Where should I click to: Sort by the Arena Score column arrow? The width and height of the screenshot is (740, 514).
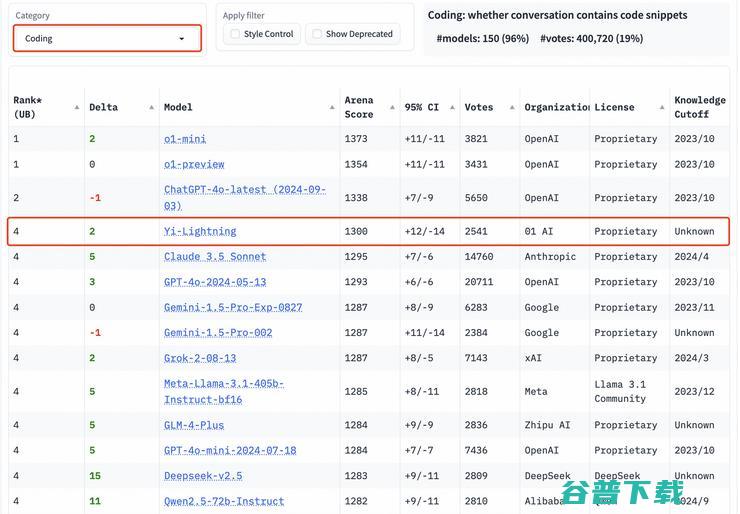tap(392, 108)
